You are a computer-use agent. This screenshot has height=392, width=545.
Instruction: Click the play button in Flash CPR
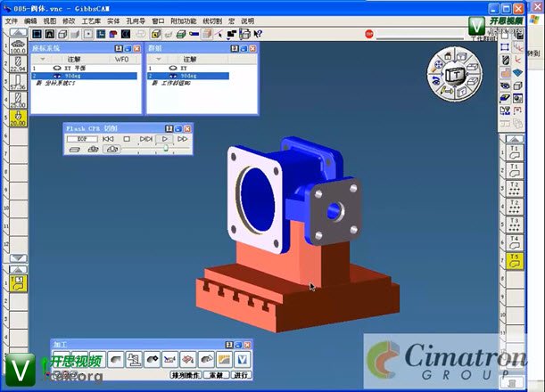pos(165,139)
